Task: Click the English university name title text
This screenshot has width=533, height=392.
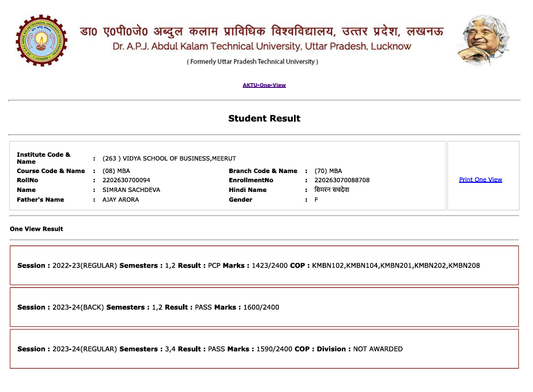Action: pyautogui.click(x=262, y=46)
